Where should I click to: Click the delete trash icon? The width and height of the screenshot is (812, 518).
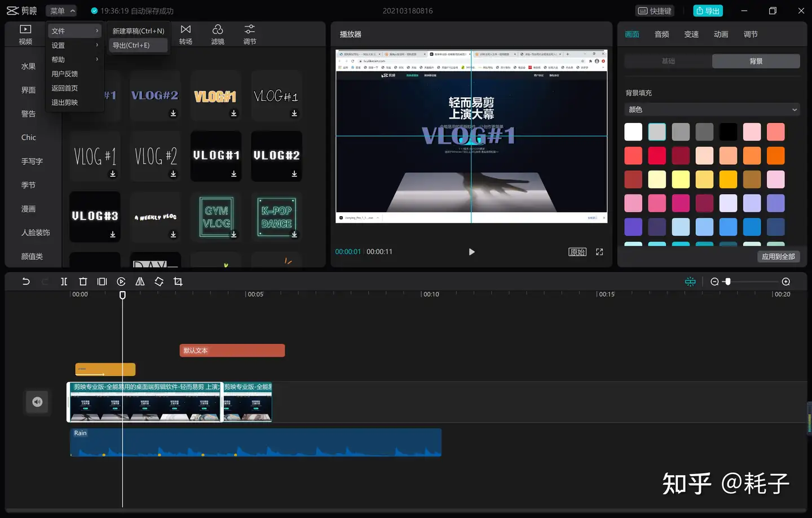tap(83, 282)
